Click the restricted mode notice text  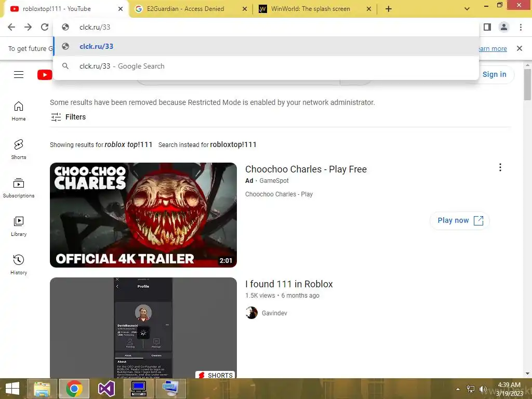[212, 102]
